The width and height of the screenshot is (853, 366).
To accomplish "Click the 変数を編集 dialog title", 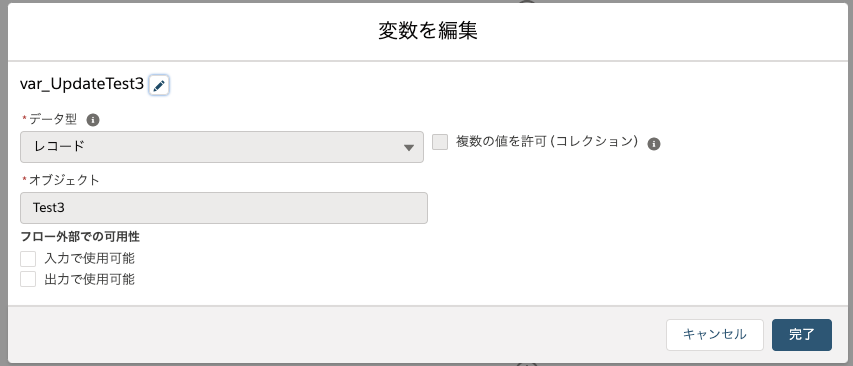I will point(428,31).
